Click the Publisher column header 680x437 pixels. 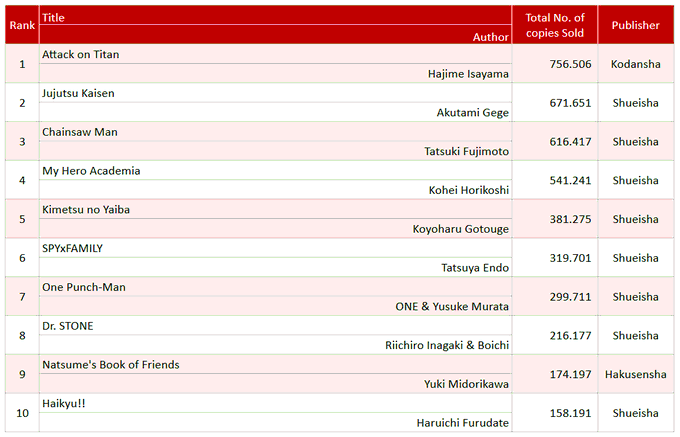click(x=636, y=25)
